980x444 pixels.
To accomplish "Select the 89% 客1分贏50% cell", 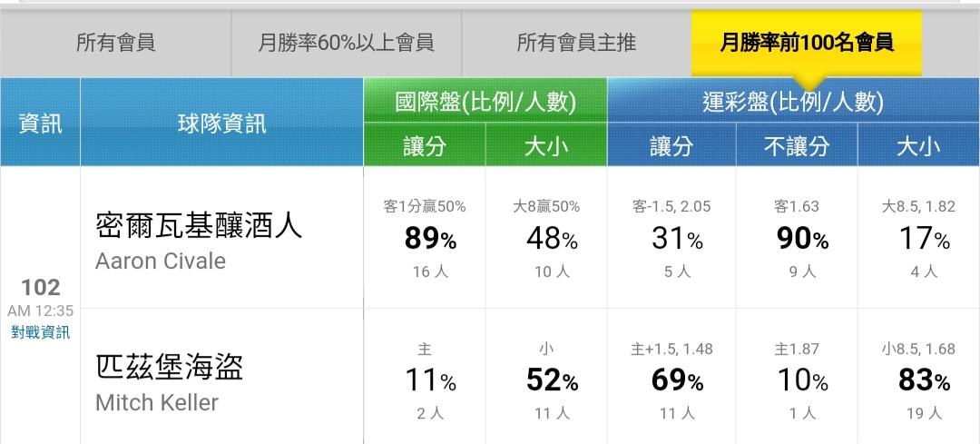I will (x=425, y=238).
